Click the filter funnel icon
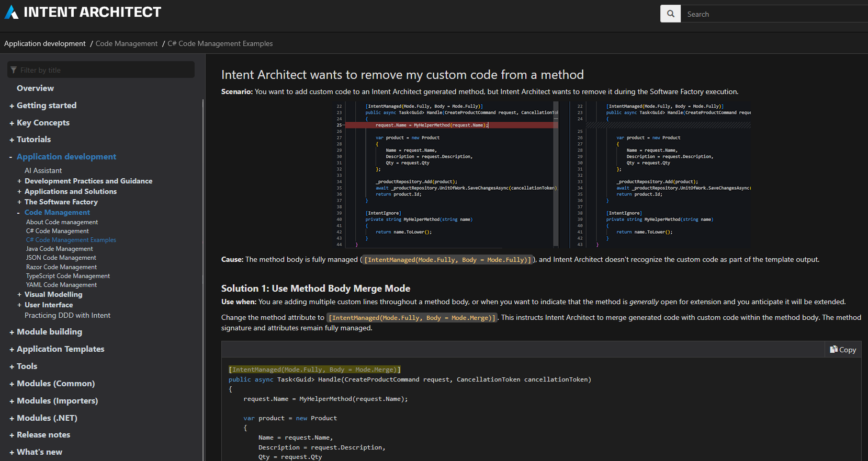 (x=14, y=70)
